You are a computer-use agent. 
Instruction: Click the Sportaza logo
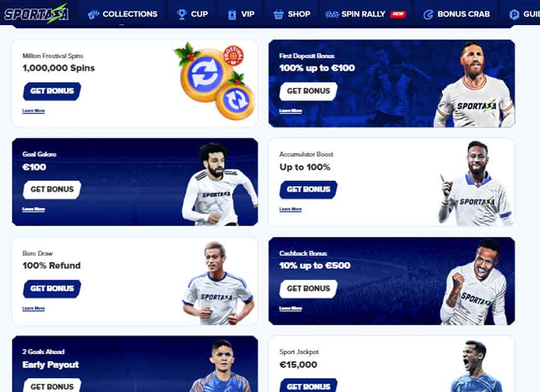pos(36,13)
